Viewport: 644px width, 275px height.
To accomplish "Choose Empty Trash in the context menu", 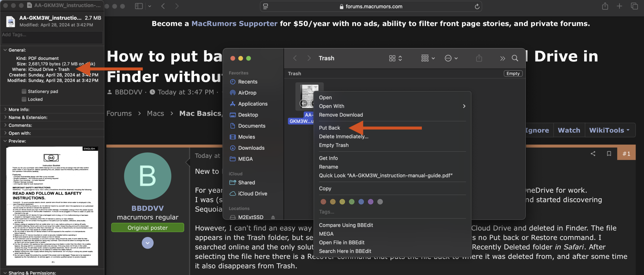I will click(334, 145).
